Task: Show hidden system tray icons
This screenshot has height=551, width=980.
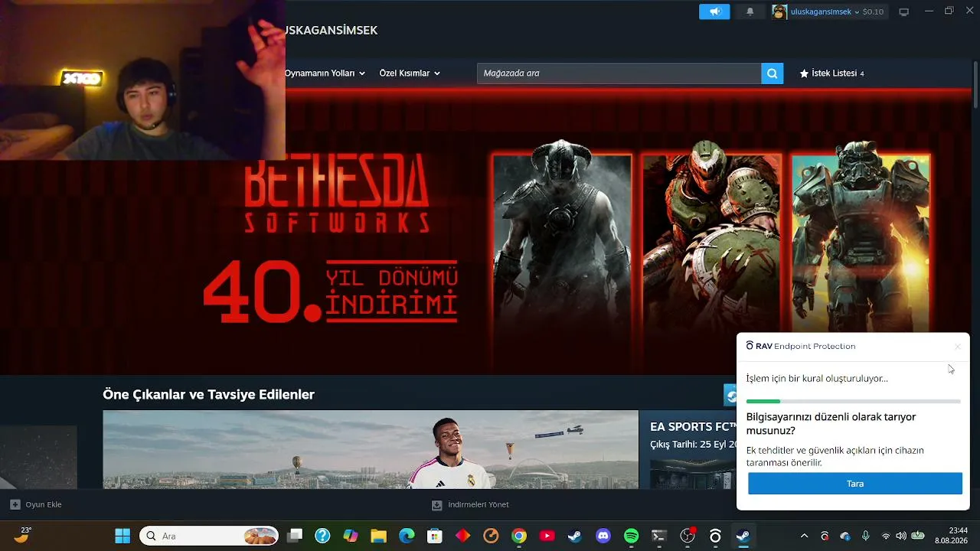Action: click(x=804, y=536)
